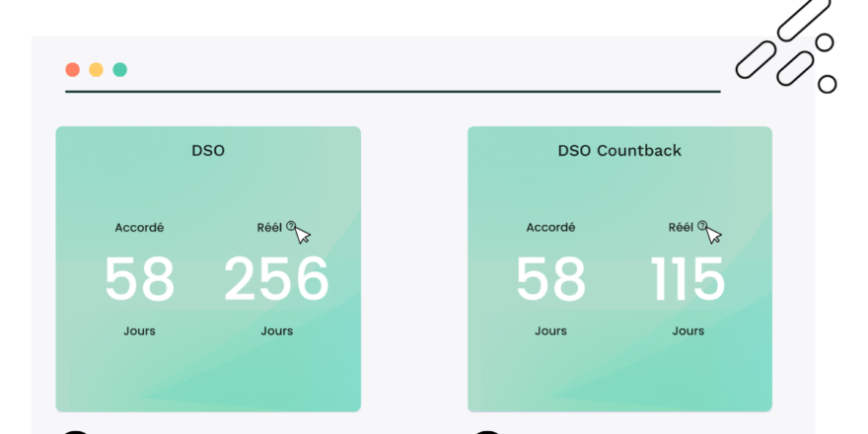Click the yellow dot in window header

coord(96,70)
